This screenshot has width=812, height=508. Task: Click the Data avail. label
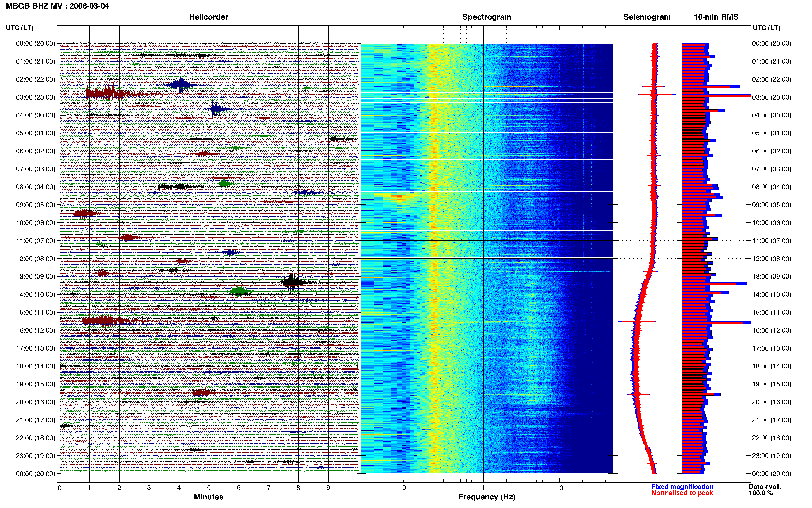[765, 486]
